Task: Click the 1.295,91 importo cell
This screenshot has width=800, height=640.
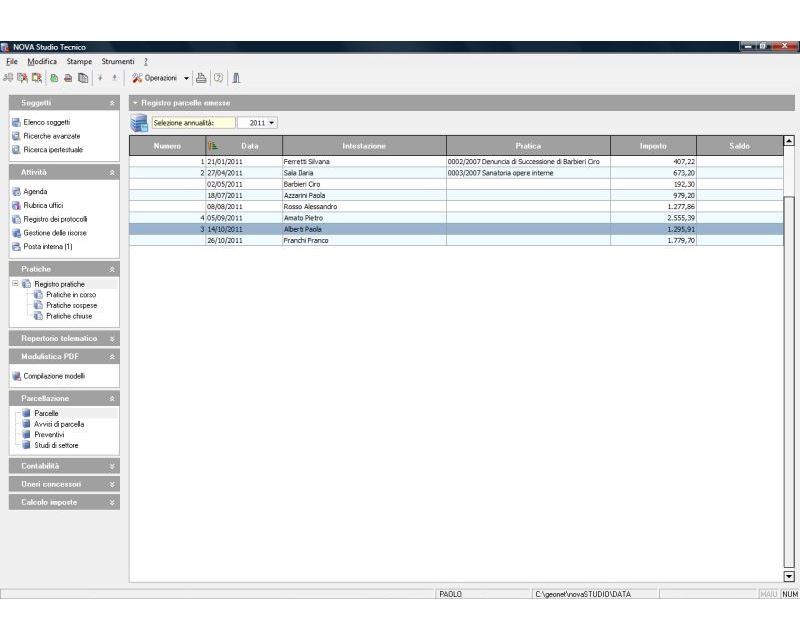Action: point(653,229)
